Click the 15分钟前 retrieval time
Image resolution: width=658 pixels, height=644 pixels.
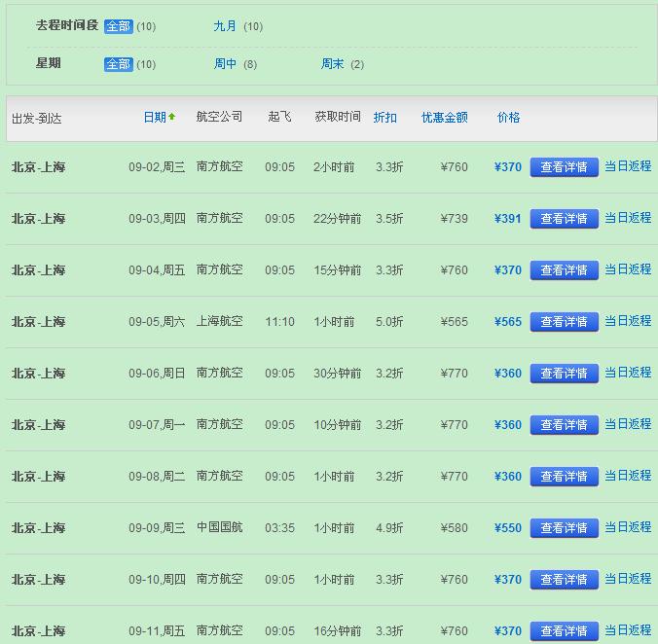(x=338, y=270)
